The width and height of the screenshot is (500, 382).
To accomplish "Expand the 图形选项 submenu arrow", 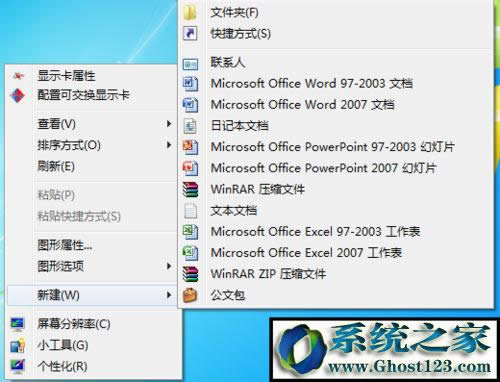I will click(169, 266).
